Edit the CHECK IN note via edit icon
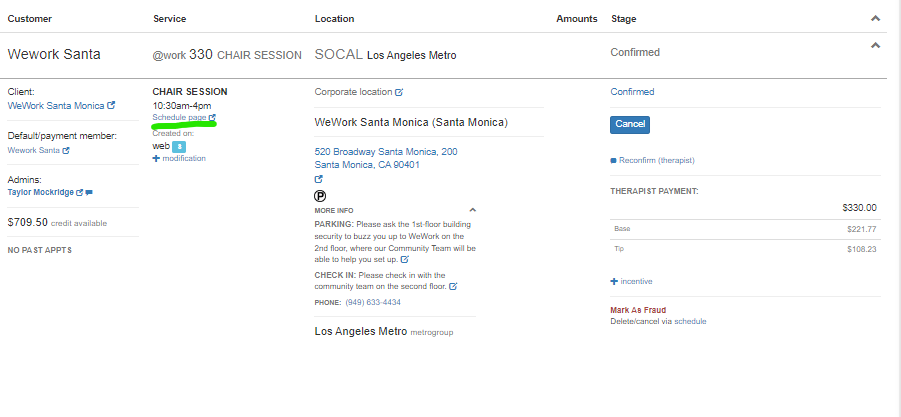901x417 pixels. 453,286
